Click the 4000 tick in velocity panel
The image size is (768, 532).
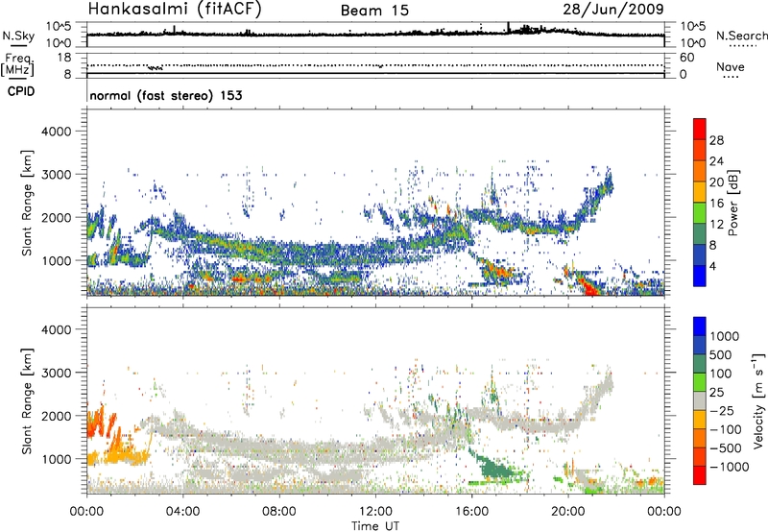tap(56, 329)
